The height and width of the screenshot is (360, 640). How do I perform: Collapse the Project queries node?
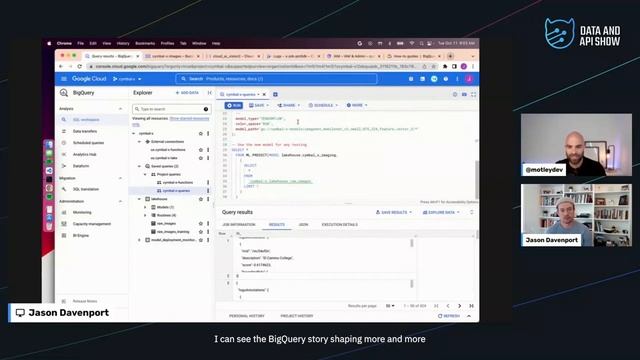tap(145, 174)
